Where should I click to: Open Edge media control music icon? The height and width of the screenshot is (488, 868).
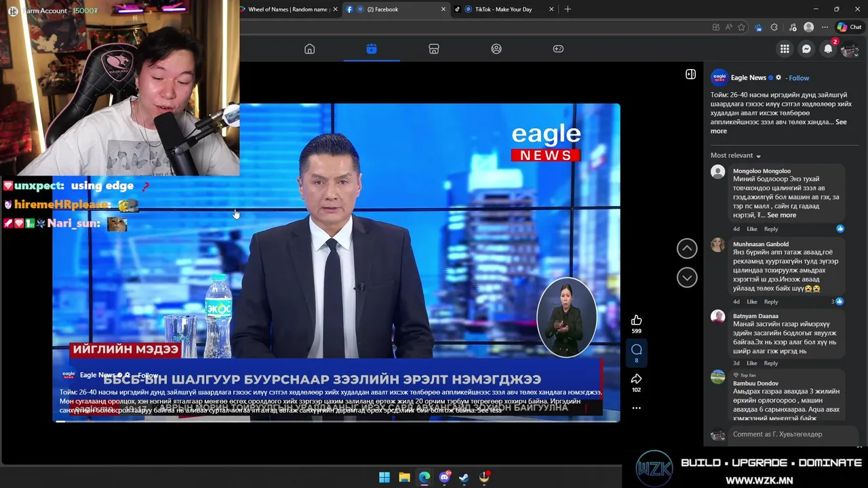click(793, 27)
